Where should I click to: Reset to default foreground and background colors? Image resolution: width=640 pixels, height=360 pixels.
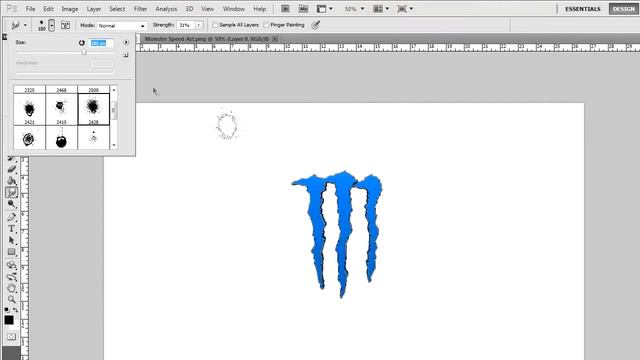tap(7, 310)
